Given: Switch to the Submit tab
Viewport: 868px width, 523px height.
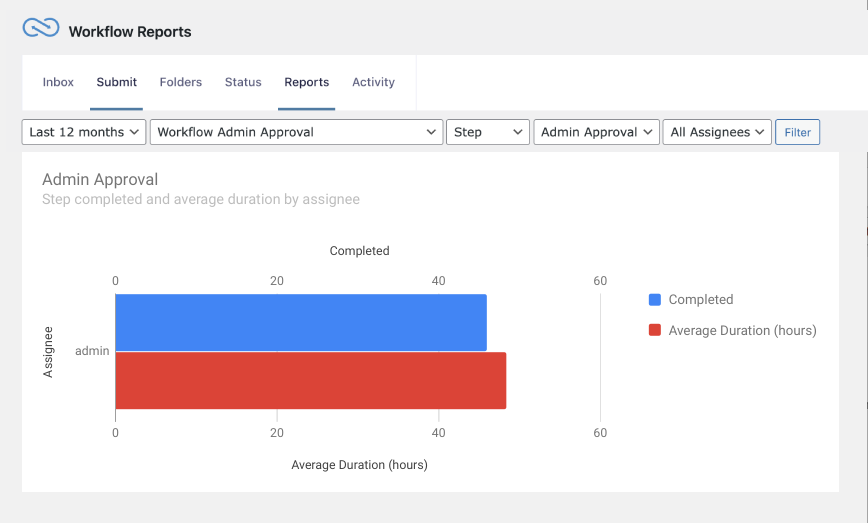Looking at the screenshot, I should [117, 82].
